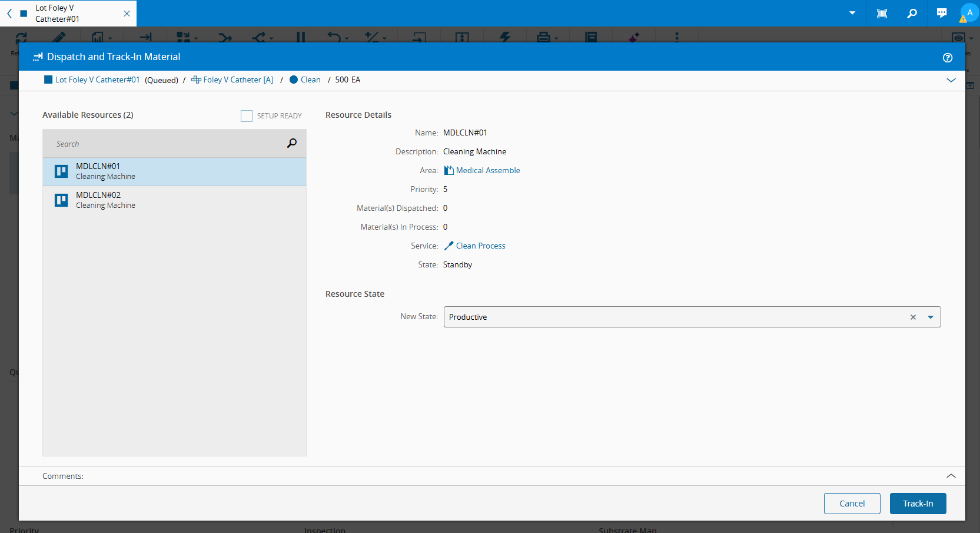The image size is (980, 533).
Task: Enable the Setup Ready checkbox
Action: pyautogui.click(x=247, y=116)
